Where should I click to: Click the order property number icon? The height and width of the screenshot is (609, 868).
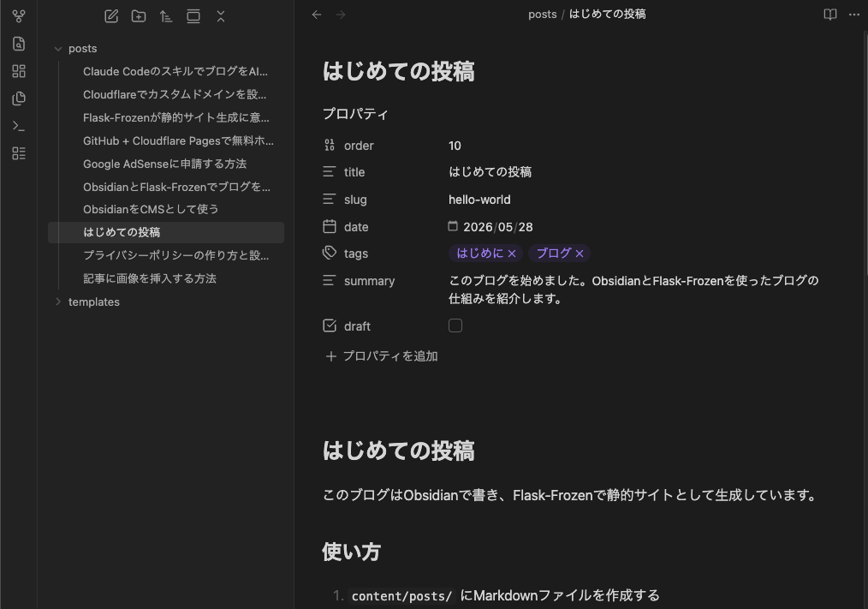click(330, 146)
